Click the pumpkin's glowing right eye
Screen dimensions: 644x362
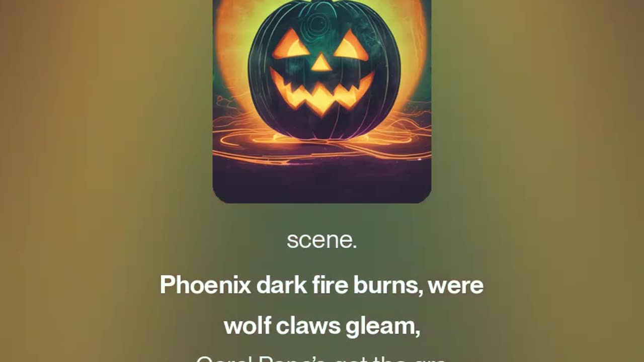352,46
